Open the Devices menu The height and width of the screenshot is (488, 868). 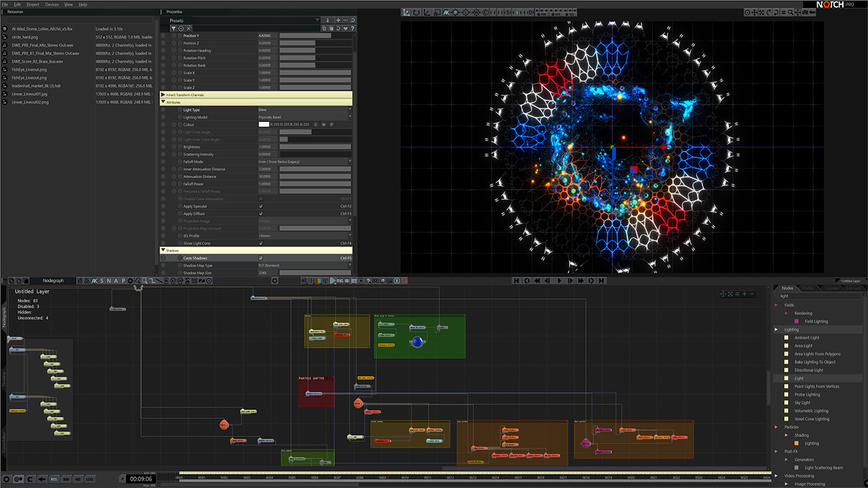click(x=52, y=4)
